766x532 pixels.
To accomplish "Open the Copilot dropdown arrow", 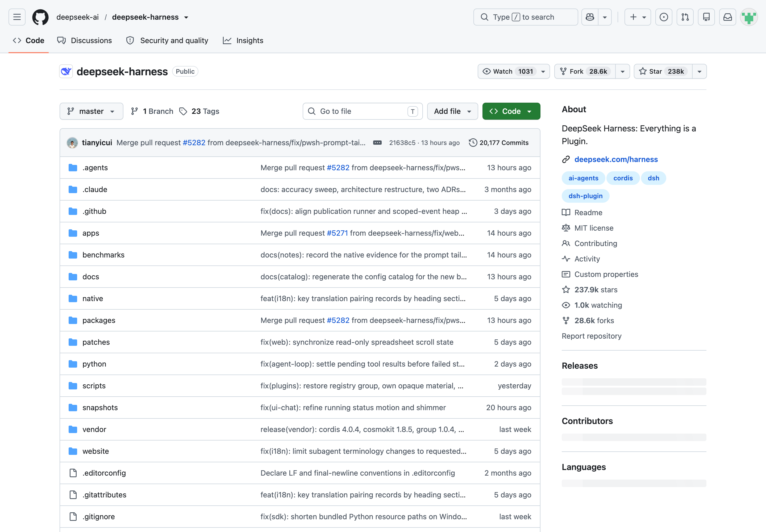I will [x=605, y=17].
